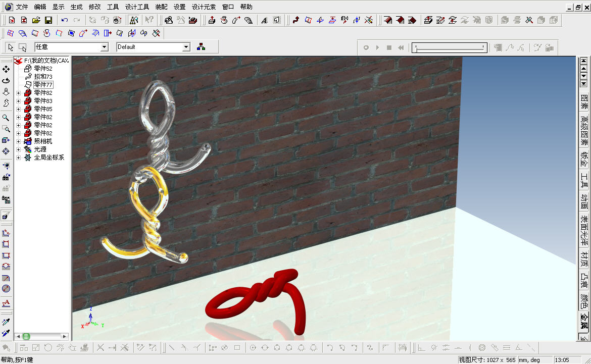Toggle the design tree display icon
This screenshot has height=364, width=591.
tap(133, 20)
